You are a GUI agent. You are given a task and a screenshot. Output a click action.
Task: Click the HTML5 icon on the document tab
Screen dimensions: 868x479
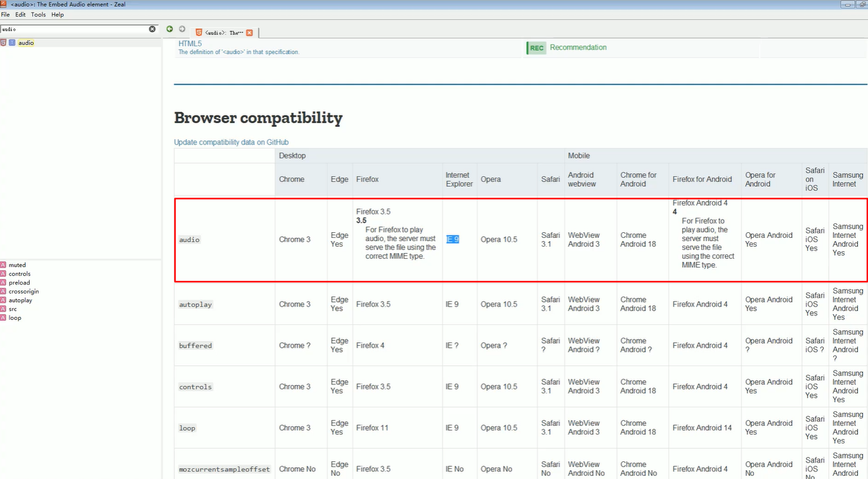pos(199,32)
